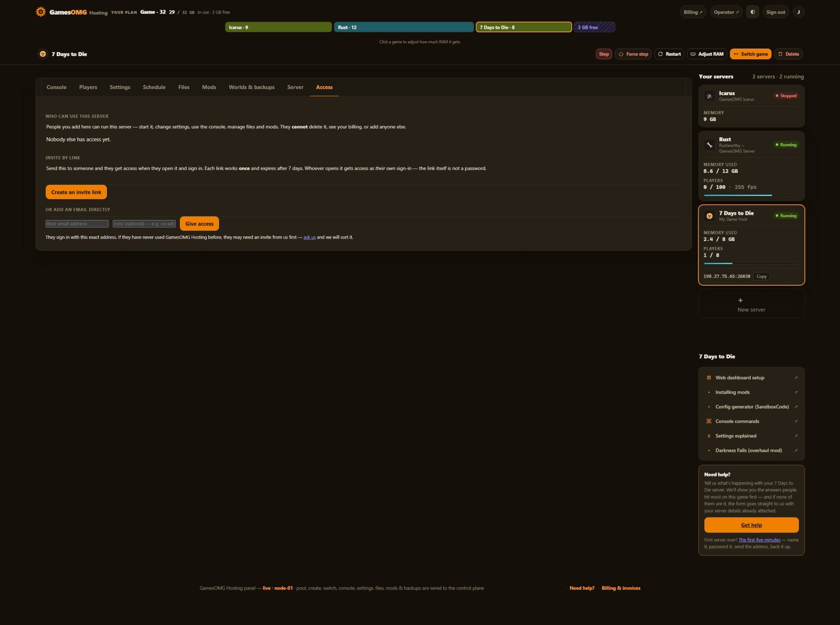Switch to the Players tab
Screen dimensions: 840x625
point(88,87)
